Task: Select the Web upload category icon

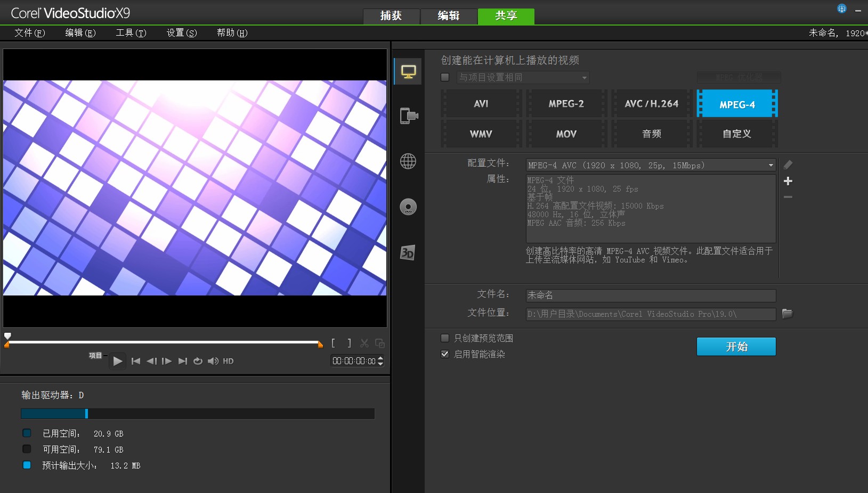Action: coord(408,161)
